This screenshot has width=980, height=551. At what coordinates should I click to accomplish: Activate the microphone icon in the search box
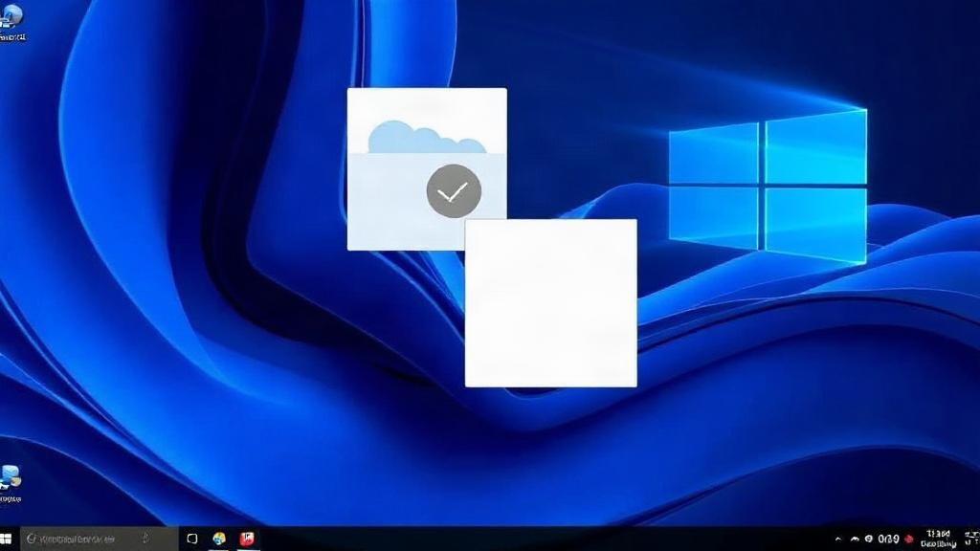pos(145,538)
